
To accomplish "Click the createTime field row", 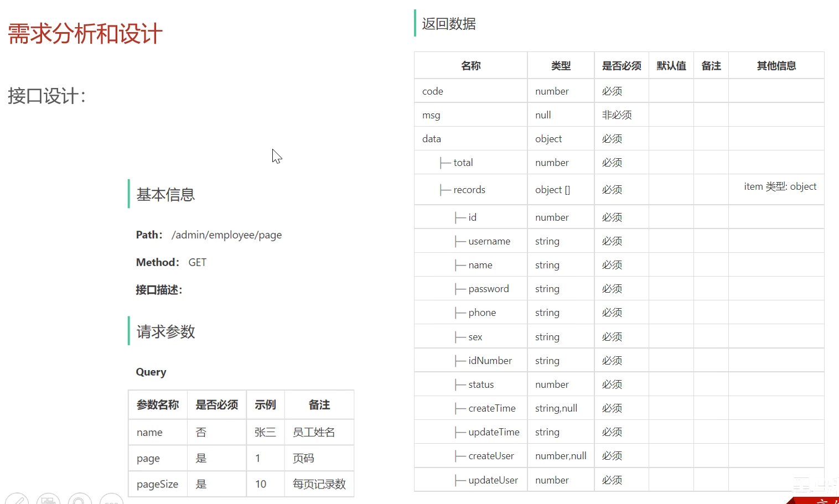I will [619, 408].
